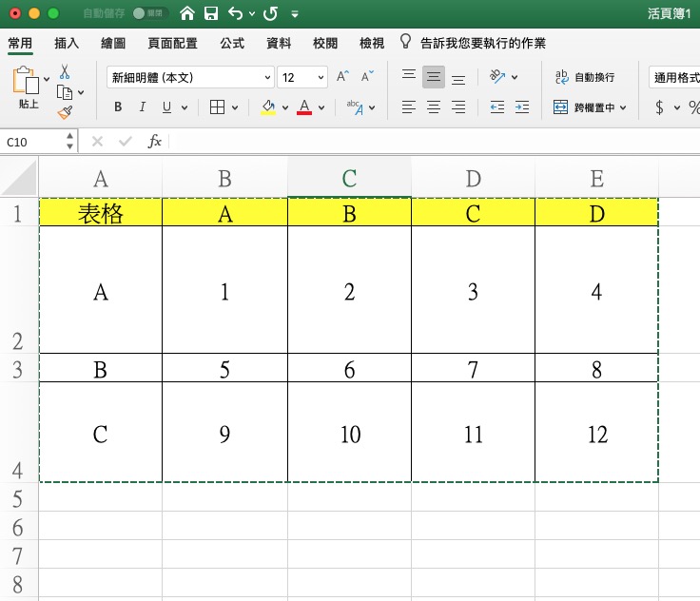Toggle middle vertical alignment
Viewport: 700px width, 601px height.
[x=433, y=77]
